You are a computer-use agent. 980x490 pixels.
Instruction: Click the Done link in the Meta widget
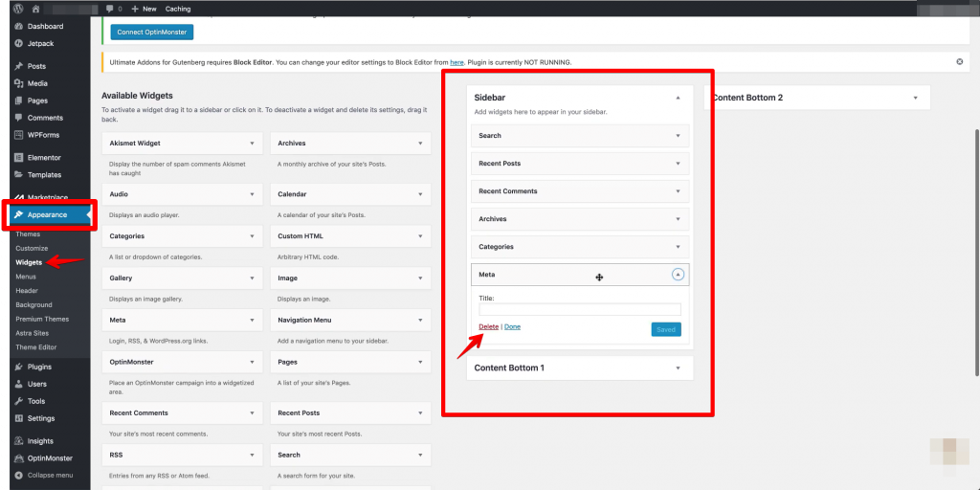(513, 327)
